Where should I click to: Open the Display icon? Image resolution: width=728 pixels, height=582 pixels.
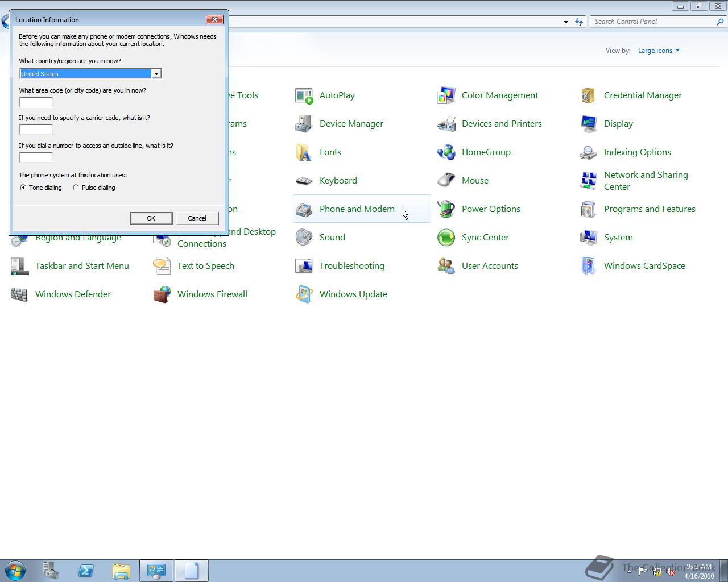coord(589,124)
